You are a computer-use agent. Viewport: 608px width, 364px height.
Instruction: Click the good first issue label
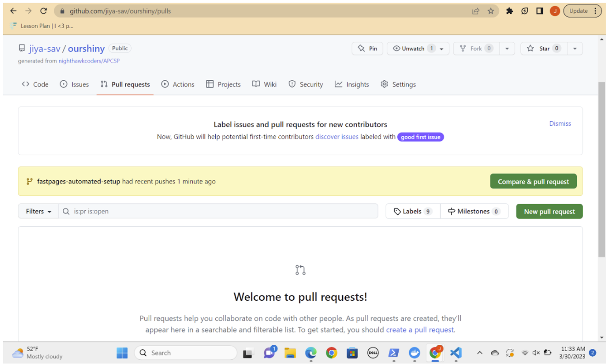point(421,137)
